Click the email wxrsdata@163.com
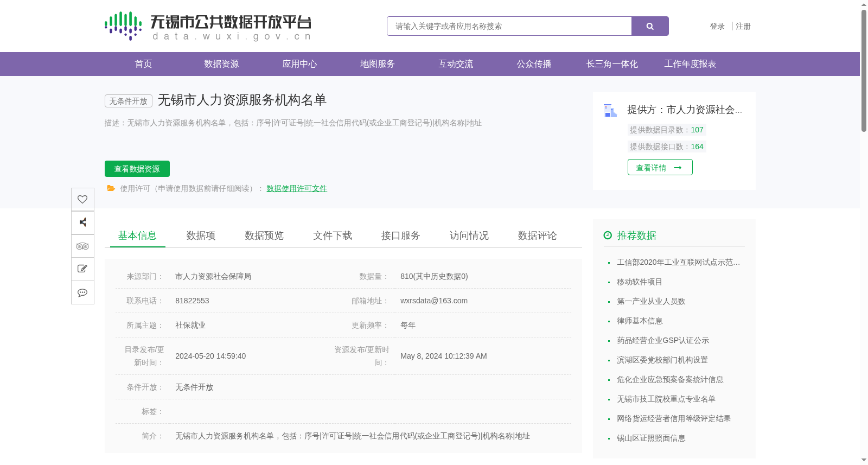The width and height of the screenshot is (868, 465). click(434, 301)
